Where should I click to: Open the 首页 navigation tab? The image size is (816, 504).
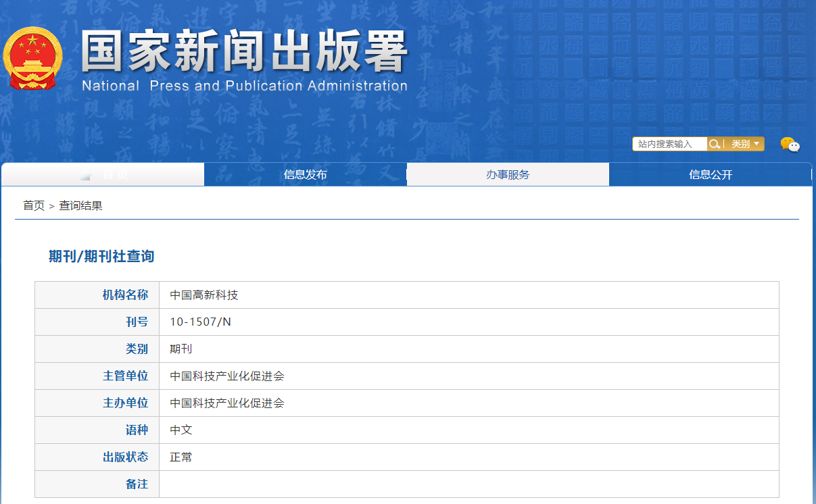114,175
